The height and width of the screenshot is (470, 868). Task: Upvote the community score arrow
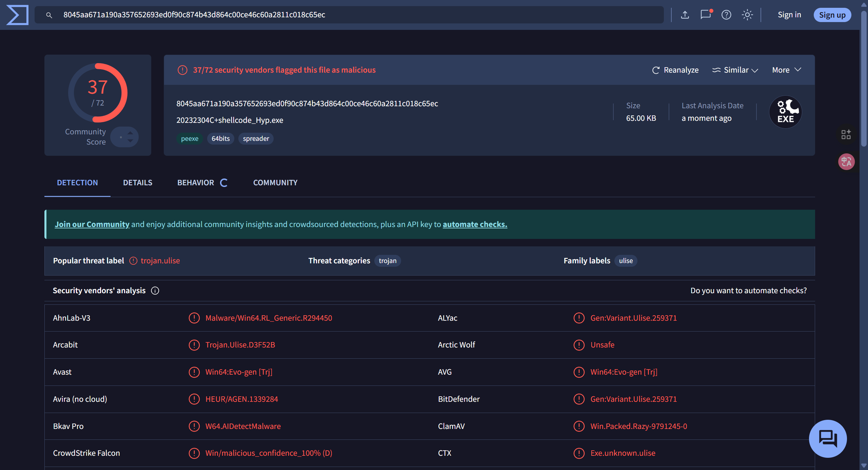pos(130,133)
